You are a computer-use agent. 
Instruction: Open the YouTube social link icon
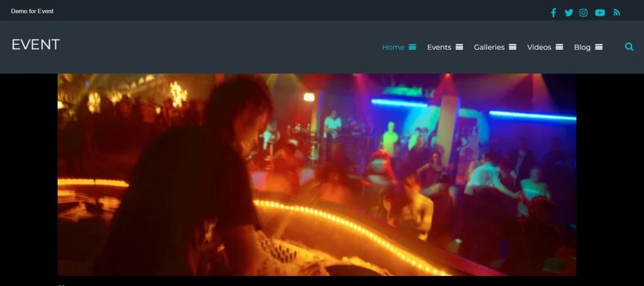[x=600, y=13]
